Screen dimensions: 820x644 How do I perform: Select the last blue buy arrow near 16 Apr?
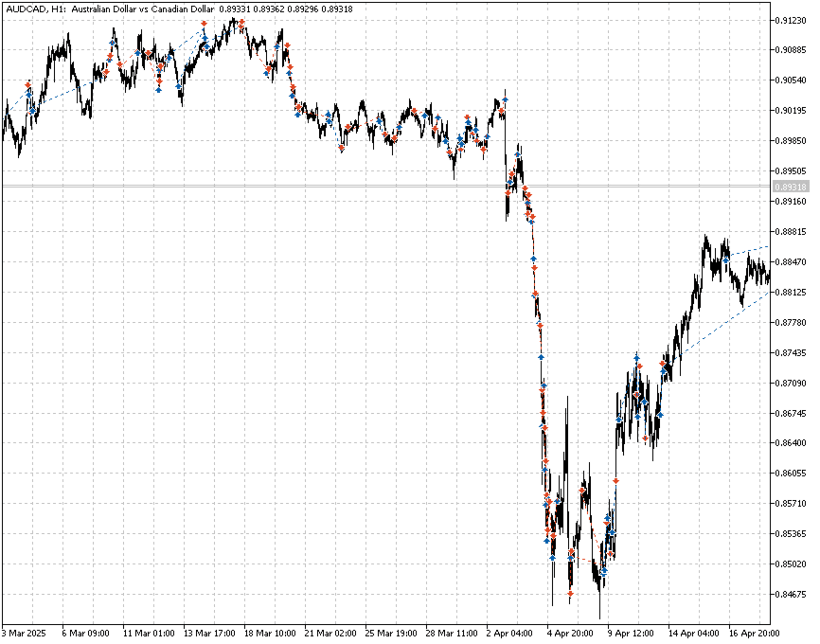pos(726,259)
